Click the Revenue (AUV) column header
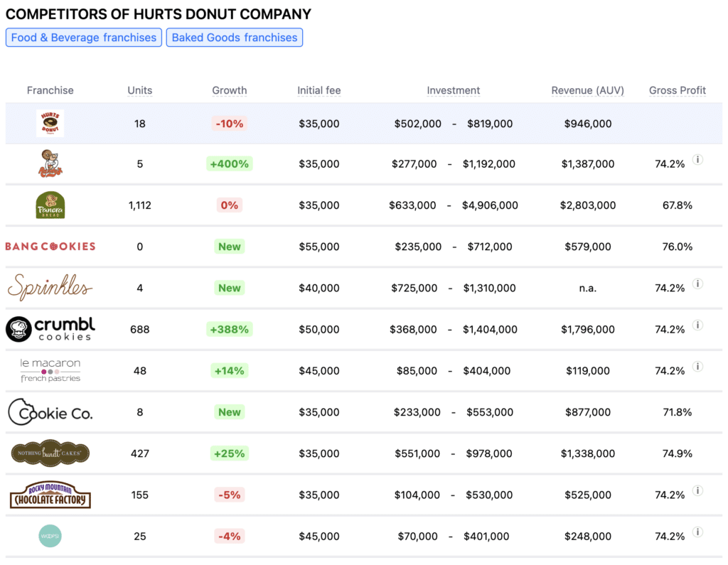This screenshot has width=728, height=565. (x=588, y=90)
